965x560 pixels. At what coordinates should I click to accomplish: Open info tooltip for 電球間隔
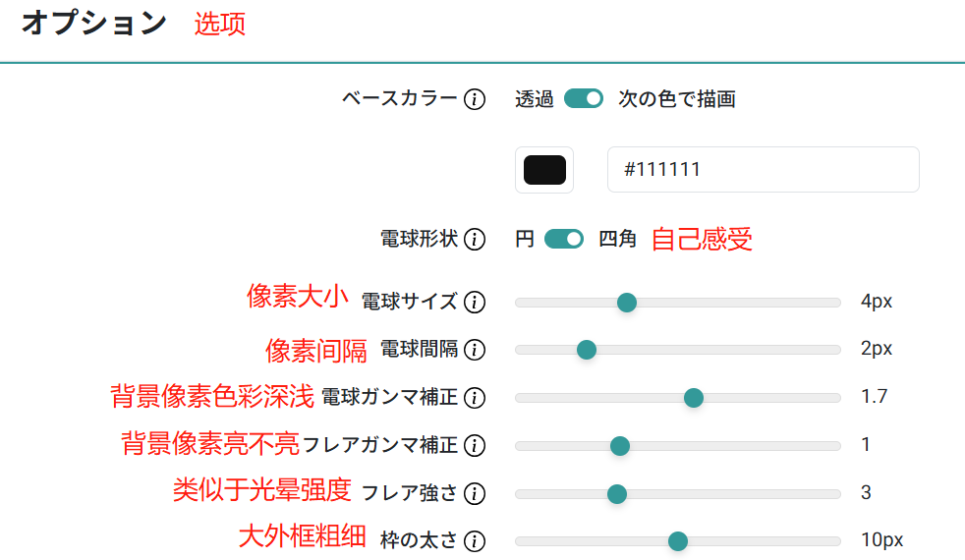pos(475,350)
